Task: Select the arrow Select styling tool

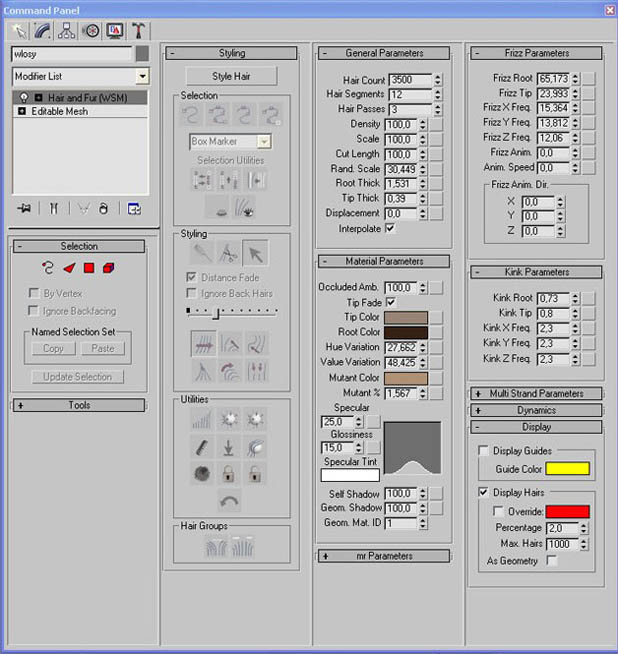Action: pos(255,253)
